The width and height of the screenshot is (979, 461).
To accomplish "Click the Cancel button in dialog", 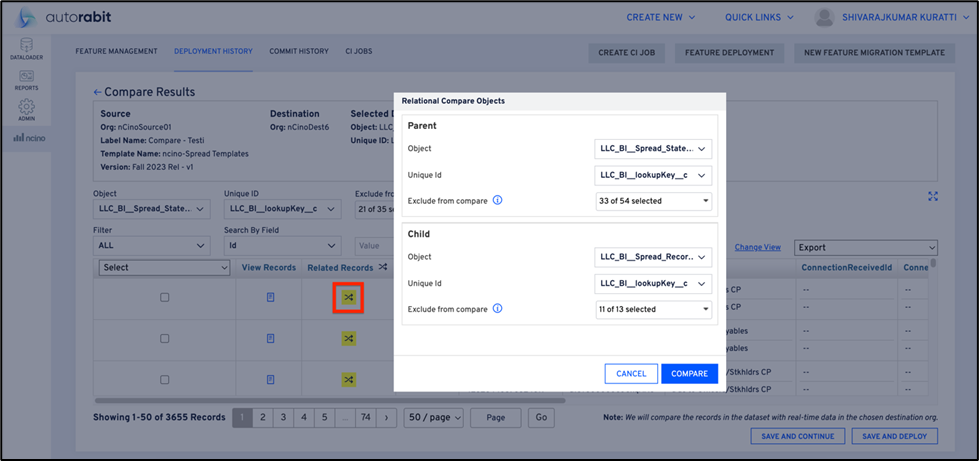I will coord(631,374).
